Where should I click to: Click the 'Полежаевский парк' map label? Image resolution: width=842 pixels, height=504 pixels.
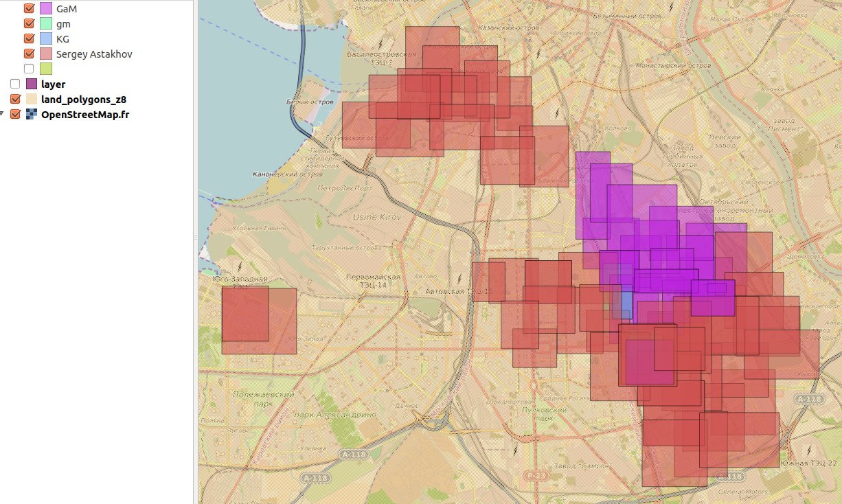click(263, 398)
